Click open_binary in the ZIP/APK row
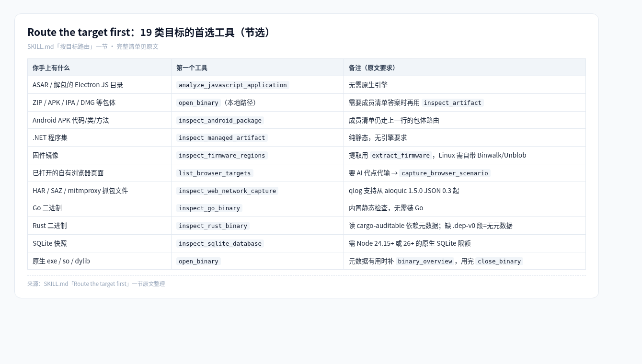The image size is (642, 364). (x=198, y=103)
